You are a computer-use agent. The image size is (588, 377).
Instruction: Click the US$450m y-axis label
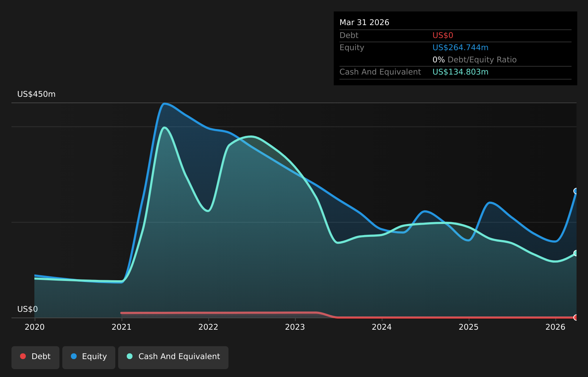pyautogui.click(x=37, y=94)
